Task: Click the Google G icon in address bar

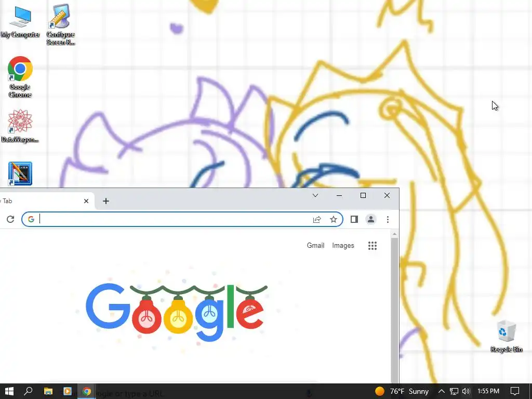Action: click(31, 219)
